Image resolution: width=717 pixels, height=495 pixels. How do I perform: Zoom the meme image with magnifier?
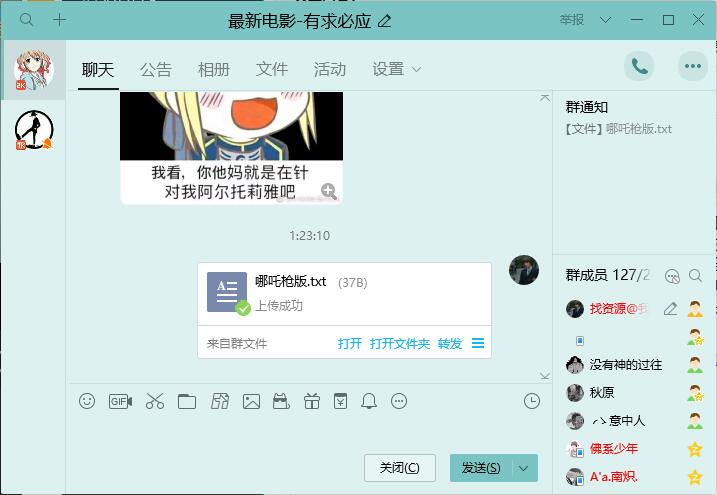coord(328,191)
